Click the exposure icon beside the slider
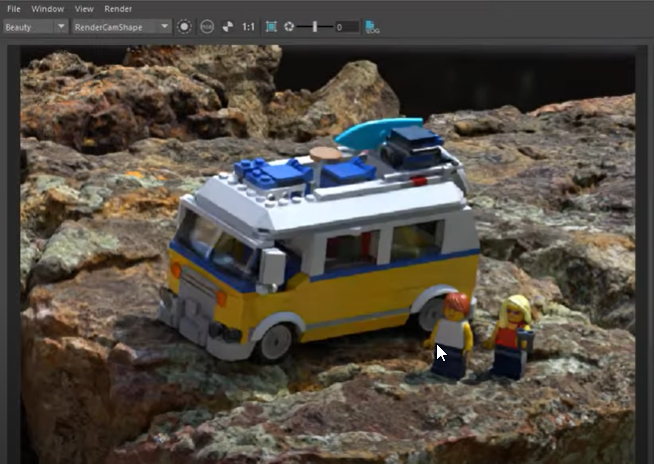This screenshot has width=654, height=464. pyautogui.click(x=289, y=26)
